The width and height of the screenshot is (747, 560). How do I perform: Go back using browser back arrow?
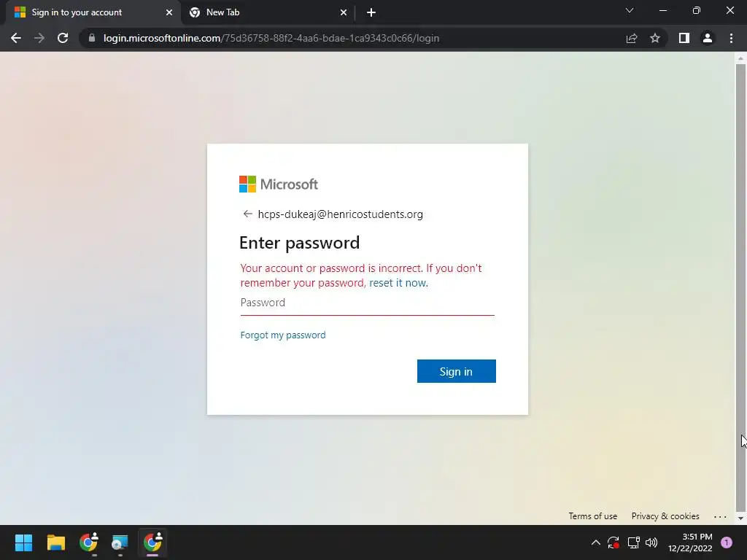tap(16, 38)
